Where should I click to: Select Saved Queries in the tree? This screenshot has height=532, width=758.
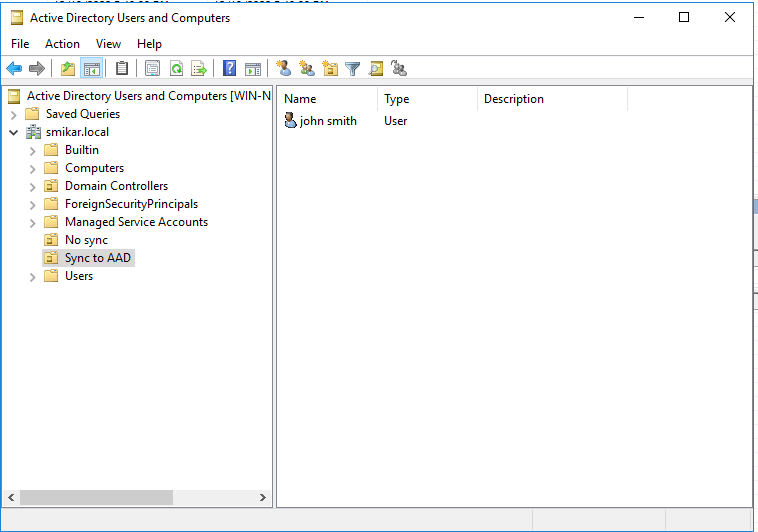83,114
